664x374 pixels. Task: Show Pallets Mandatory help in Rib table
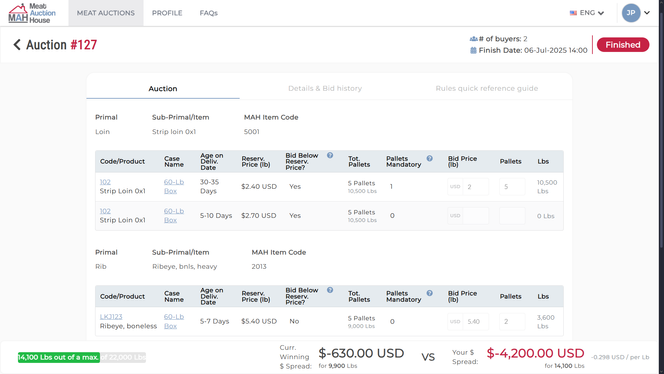coord(429,293)
